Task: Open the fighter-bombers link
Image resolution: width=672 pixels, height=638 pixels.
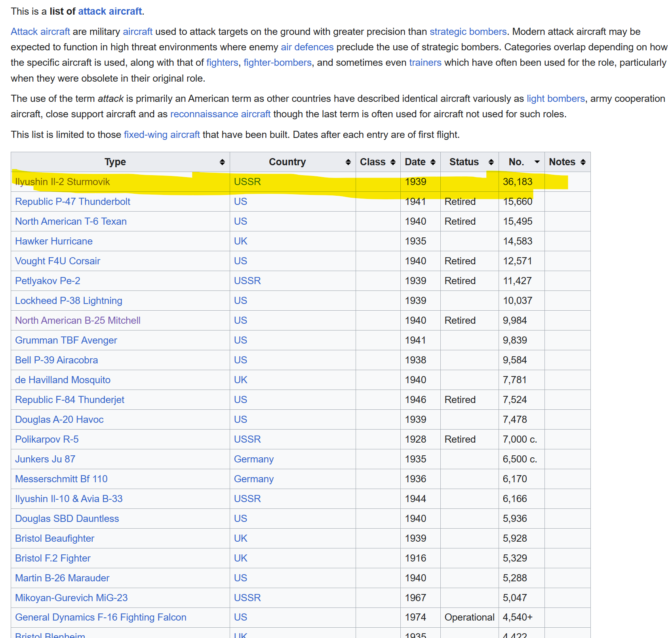Action: pos(277,62)
